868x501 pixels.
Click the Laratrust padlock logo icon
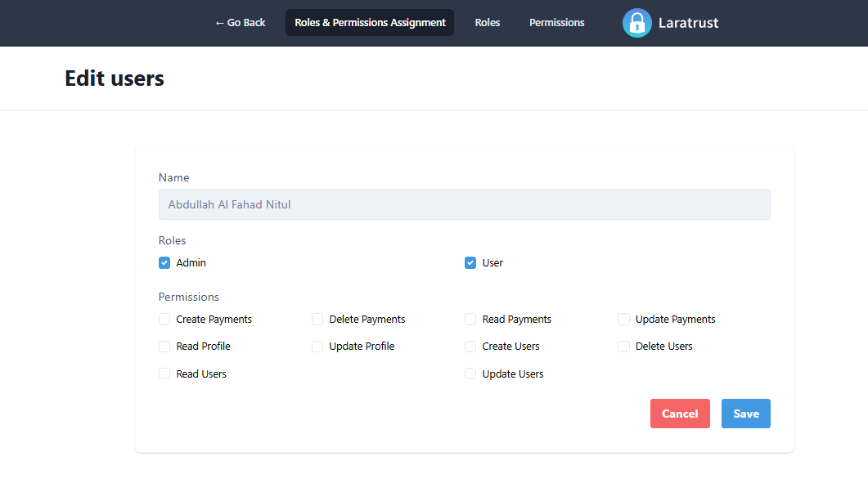(636, 23)
